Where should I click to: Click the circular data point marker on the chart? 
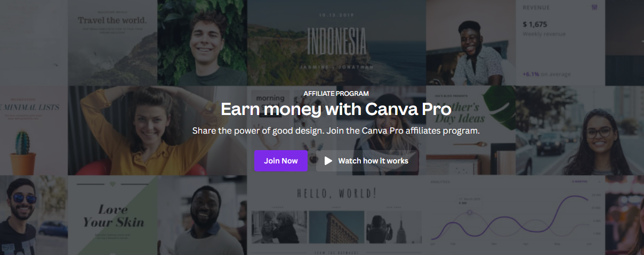[470, 212]
